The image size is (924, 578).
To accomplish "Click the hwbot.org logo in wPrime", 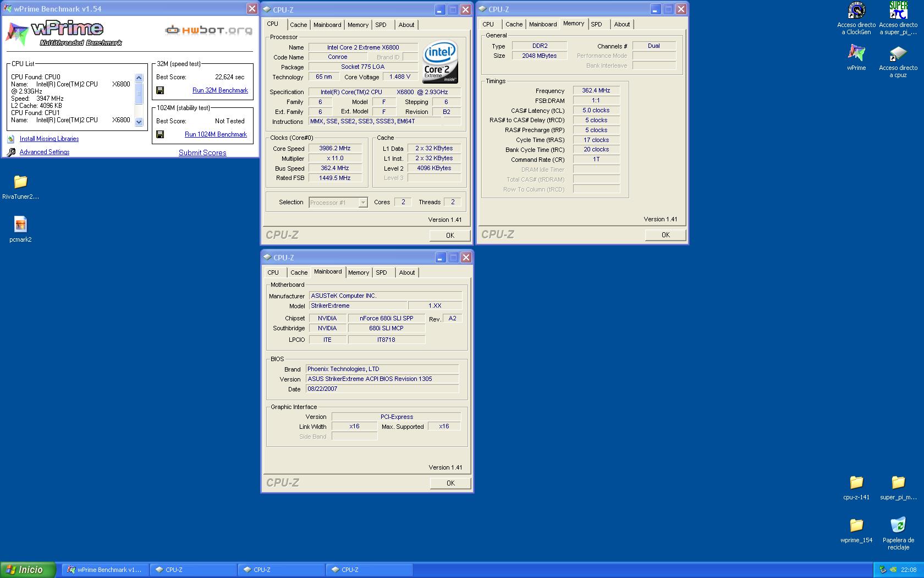I will (209, 30).
